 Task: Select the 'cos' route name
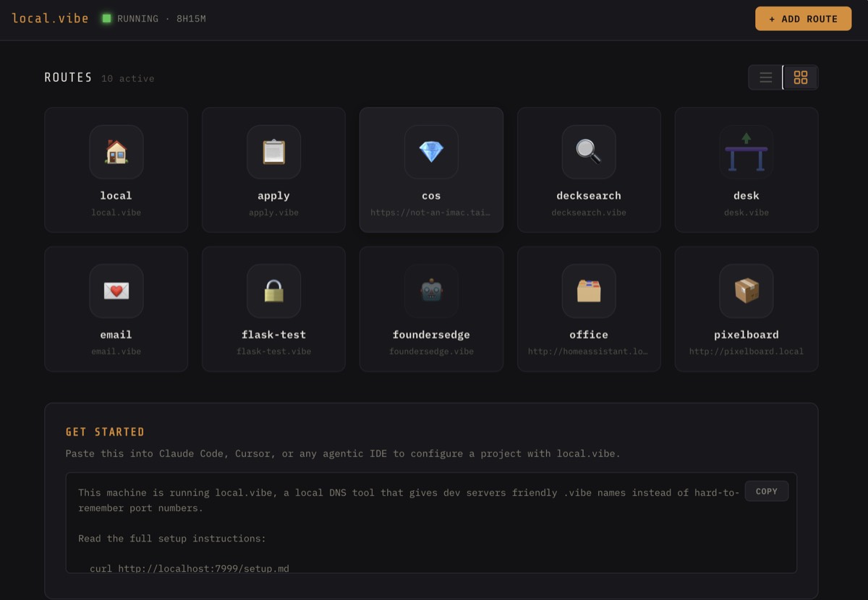click(x=431, y=195)
